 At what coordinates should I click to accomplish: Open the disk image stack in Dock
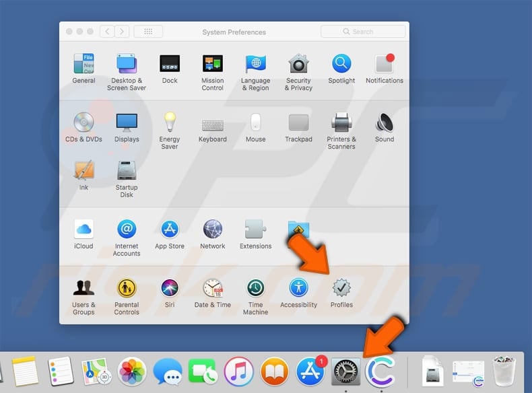click(432, 371)
